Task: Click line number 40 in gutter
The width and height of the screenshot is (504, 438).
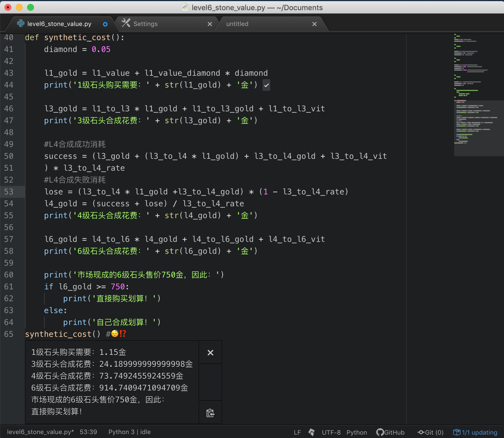Action: (9, 37)
